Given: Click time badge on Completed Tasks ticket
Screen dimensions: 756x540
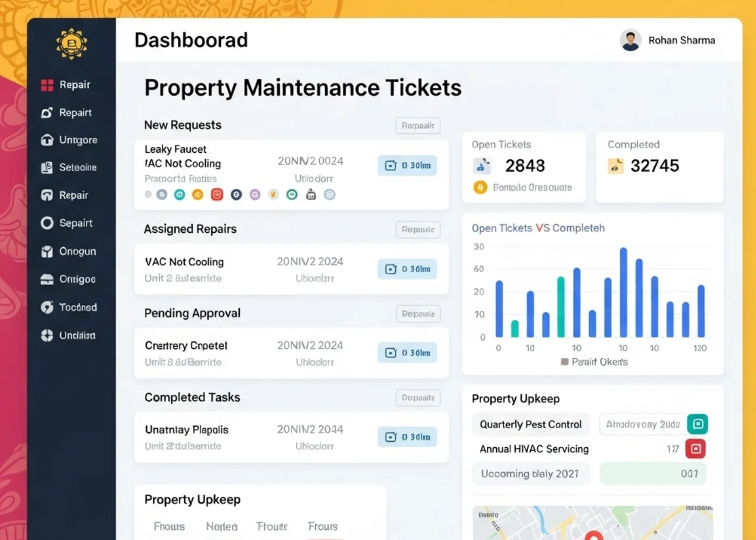Looking at the screenshot, I should coord(407,437).
